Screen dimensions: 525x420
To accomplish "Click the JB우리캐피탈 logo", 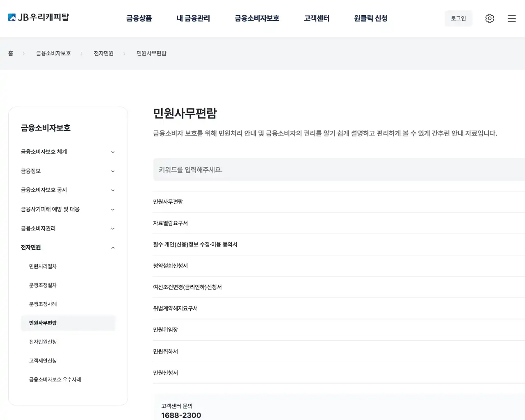I will 39,18.
